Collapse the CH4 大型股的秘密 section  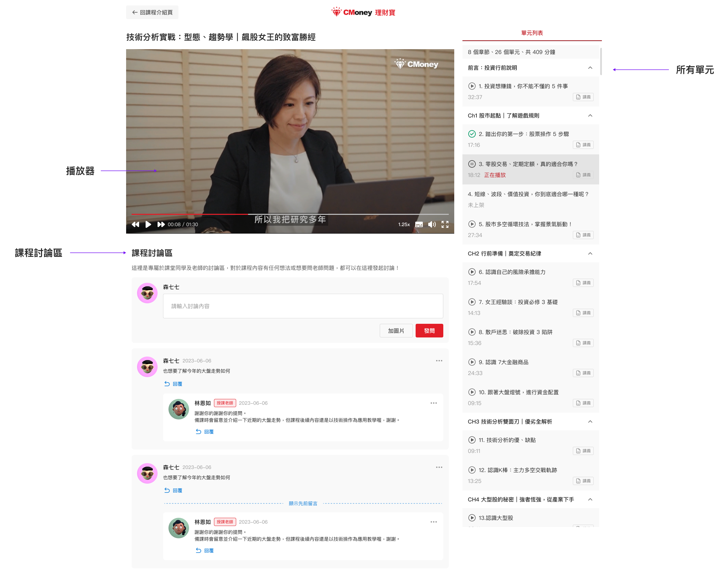pyautogui.click(x=590, y=499)
